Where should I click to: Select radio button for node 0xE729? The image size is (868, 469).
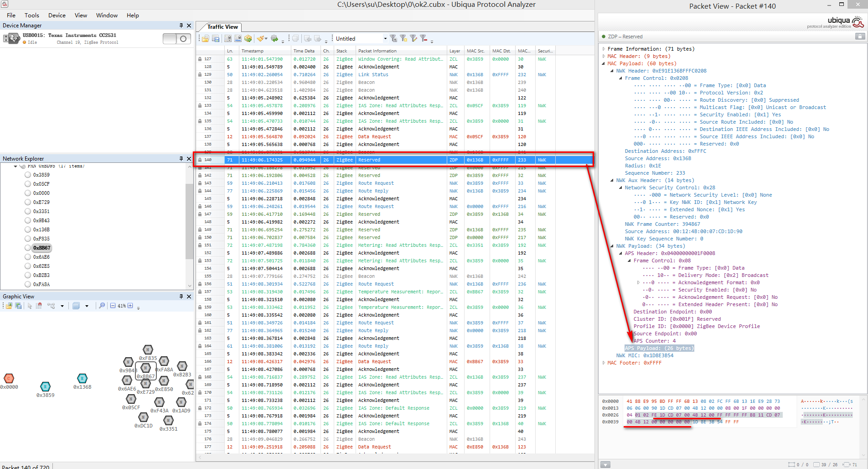28,202
